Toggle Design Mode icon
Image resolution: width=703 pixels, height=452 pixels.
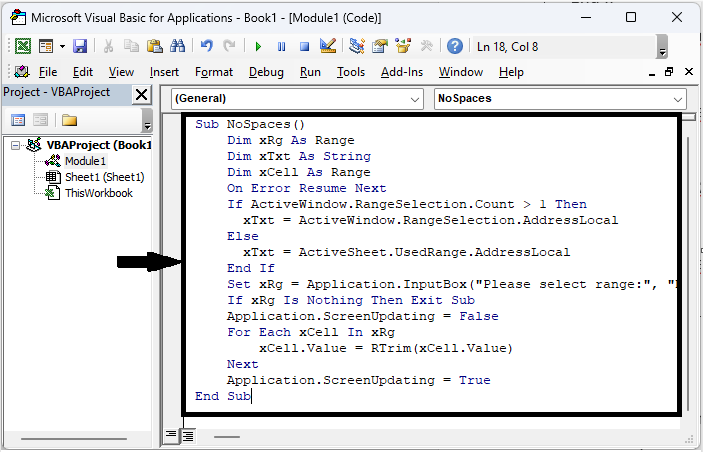coord(328,46)
